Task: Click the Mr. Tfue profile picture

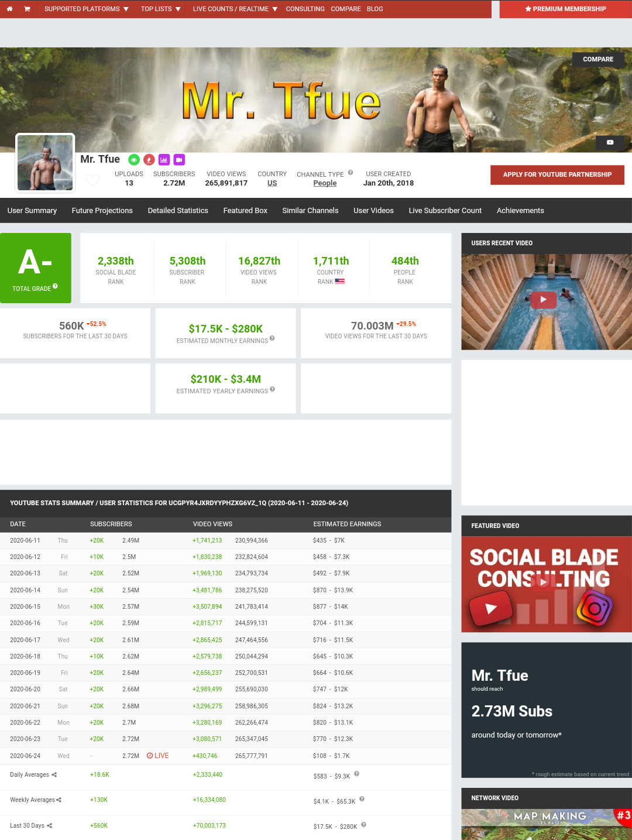Action: point(45,163)
